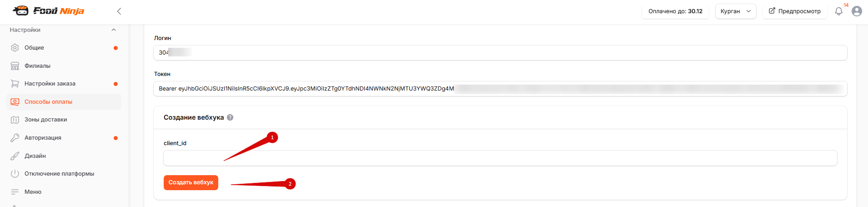The height and width of the screenshot is (207, 868).
Task: Click the power icon for Отключение платформы
Action: [x=15, y=174]
